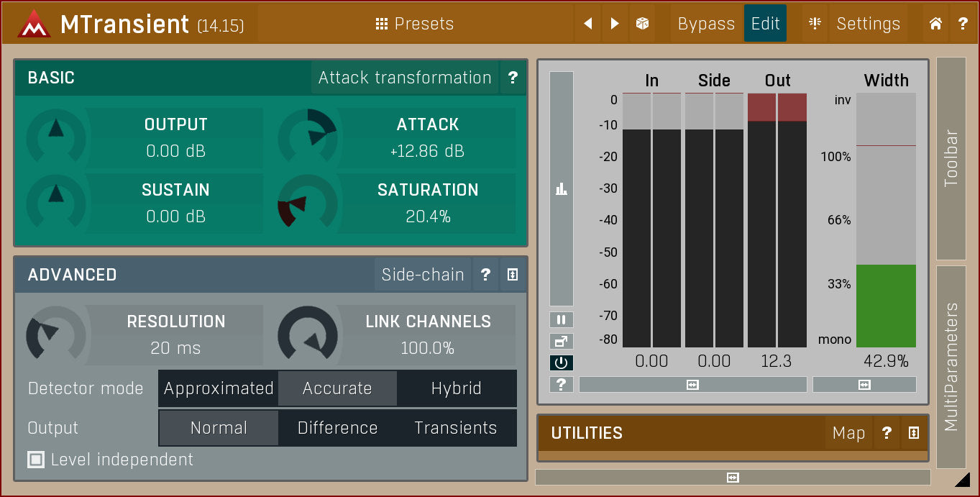
Task: Enable the Level independent checkbox
Action: (36, 460)
